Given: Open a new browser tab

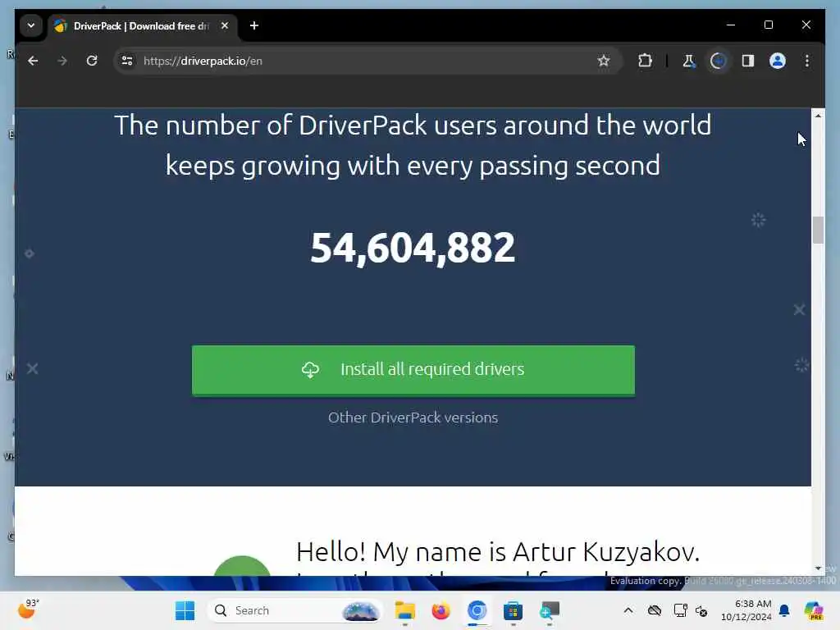Looking at the screenshot, I should coord(254,25).
